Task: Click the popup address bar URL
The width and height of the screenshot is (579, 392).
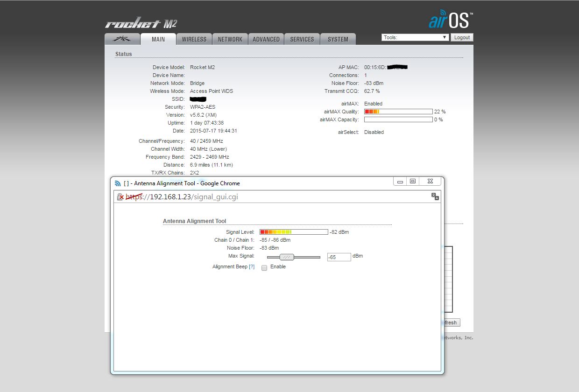Action: pyautogui.click(x=182, y=197)
